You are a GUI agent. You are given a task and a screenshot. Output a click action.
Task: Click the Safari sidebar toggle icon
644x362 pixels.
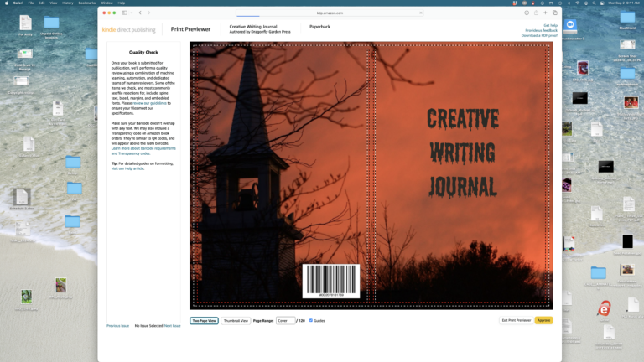[124, 13]
